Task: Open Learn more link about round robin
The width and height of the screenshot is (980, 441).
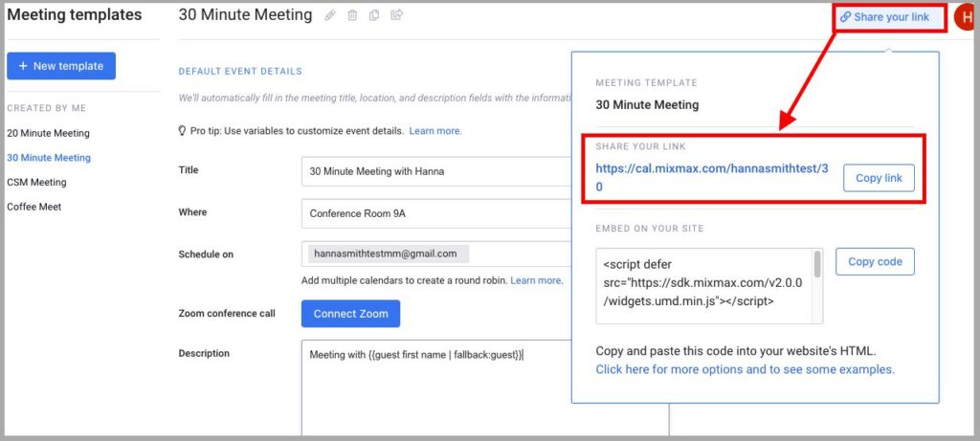Action: (536, 280)
